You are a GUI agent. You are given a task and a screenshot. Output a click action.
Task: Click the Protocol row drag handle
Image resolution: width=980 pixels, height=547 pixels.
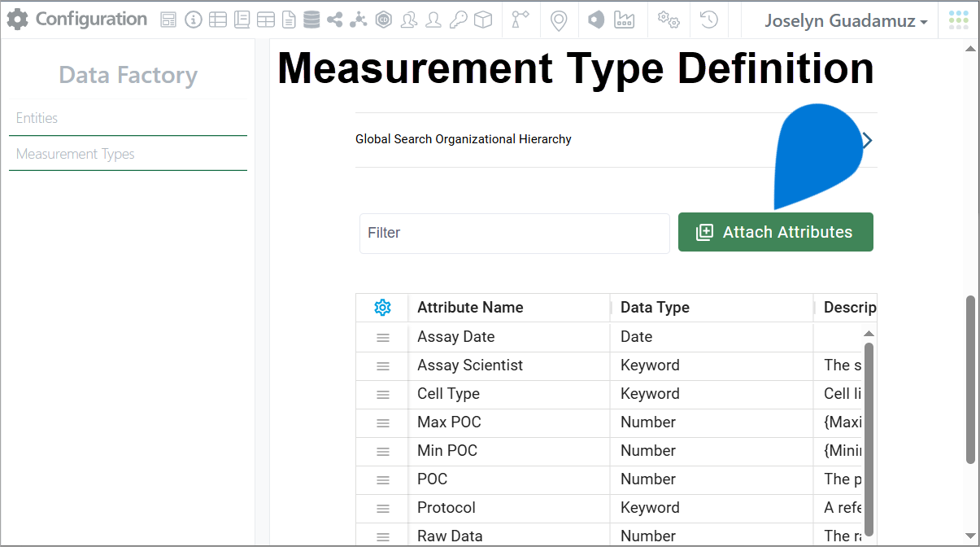click(x=383, y=508)
